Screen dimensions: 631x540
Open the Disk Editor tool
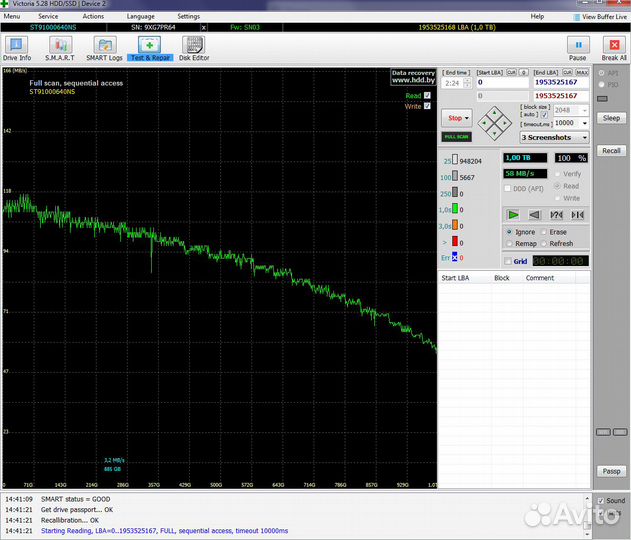194,48
